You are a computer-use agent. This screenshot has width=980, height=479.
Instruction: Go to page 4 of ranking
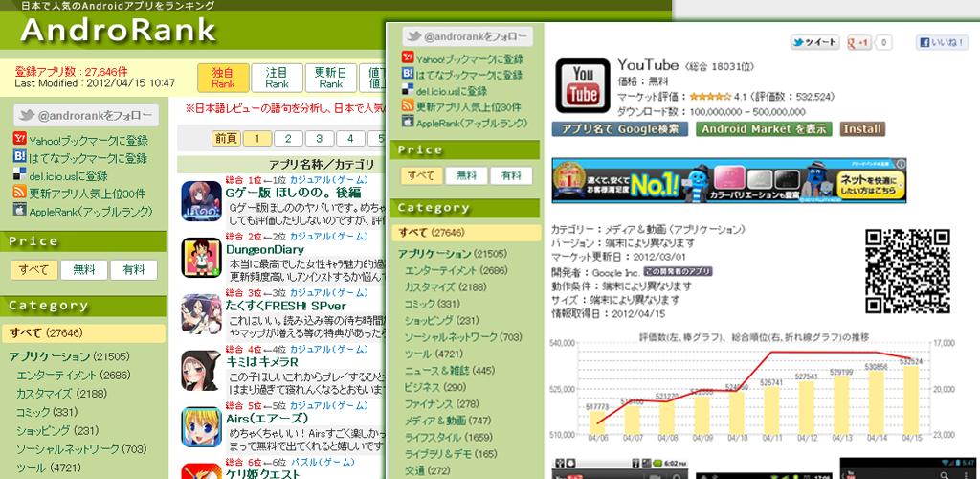click(350, 138)
